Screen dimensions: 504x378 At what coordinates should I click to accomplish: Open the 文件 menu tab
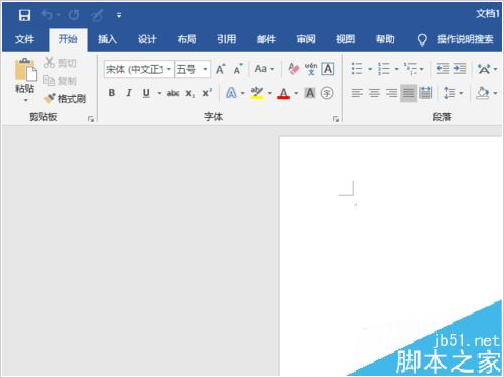[24, 39]
